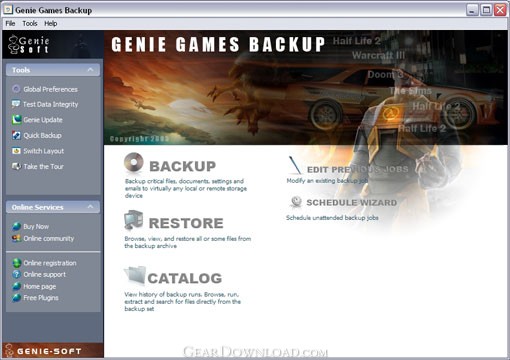Click 'Modify an existing backup job' text

point(327,181)
